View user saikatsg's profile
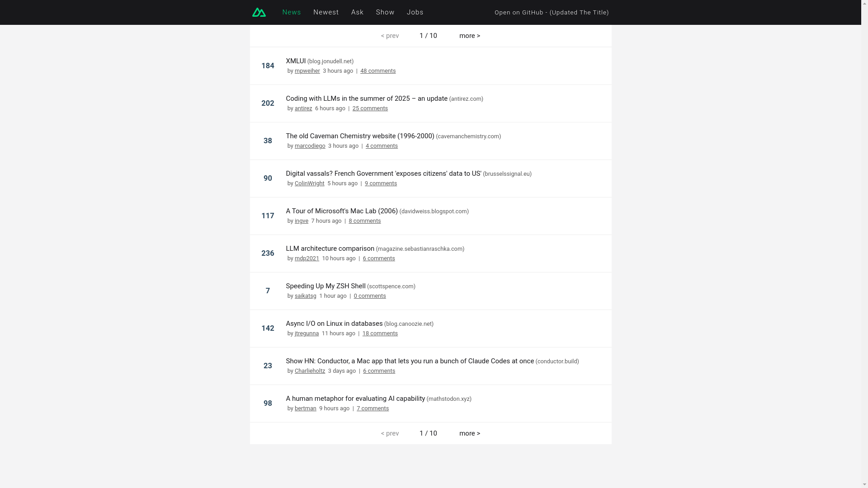868x488 pixels. 306,296
